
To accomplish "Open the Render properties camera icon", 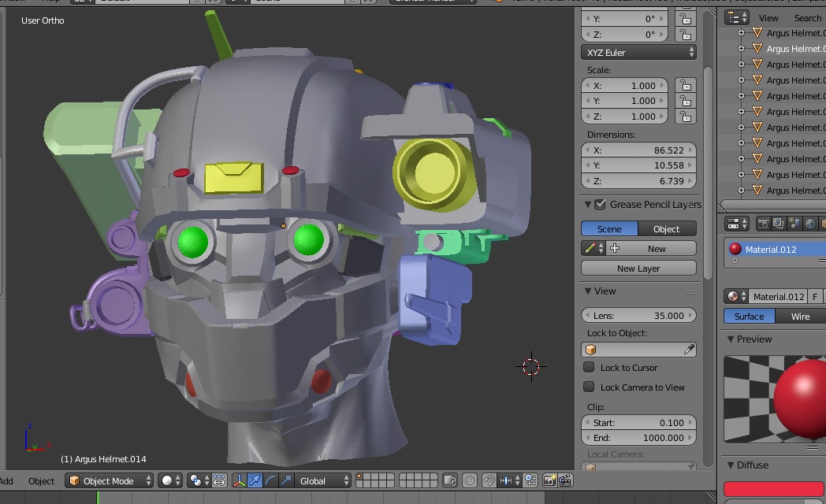I will click(x=763, y=224).
